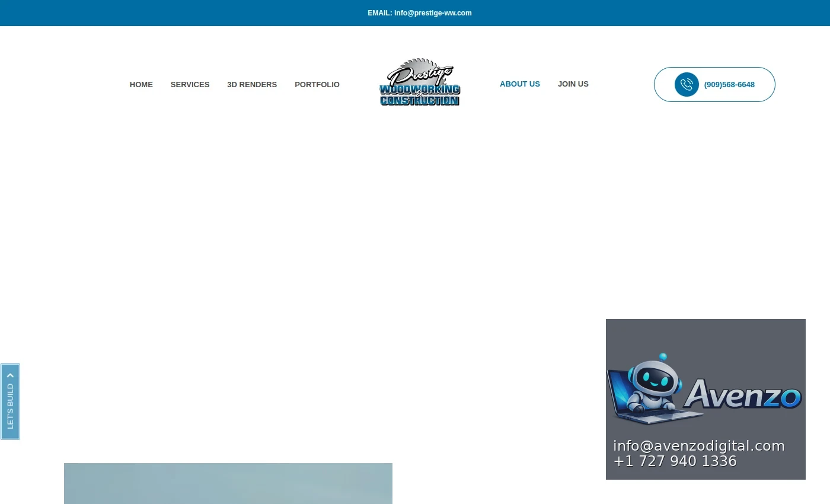The width and height of the screenshot is (830, 504).
Task: Click the Let's Build vertical label
Action: [10, 406]
